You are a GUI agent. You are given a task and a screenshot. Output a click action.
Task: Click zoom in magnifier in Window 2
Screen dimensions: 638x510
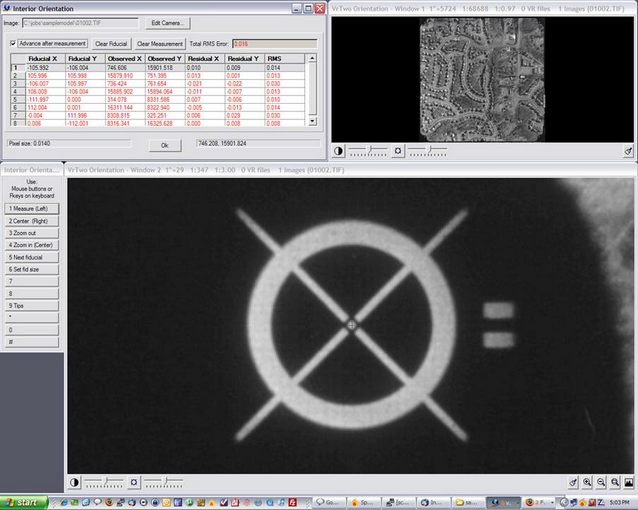pyautogui.click(x=587, y=483)
